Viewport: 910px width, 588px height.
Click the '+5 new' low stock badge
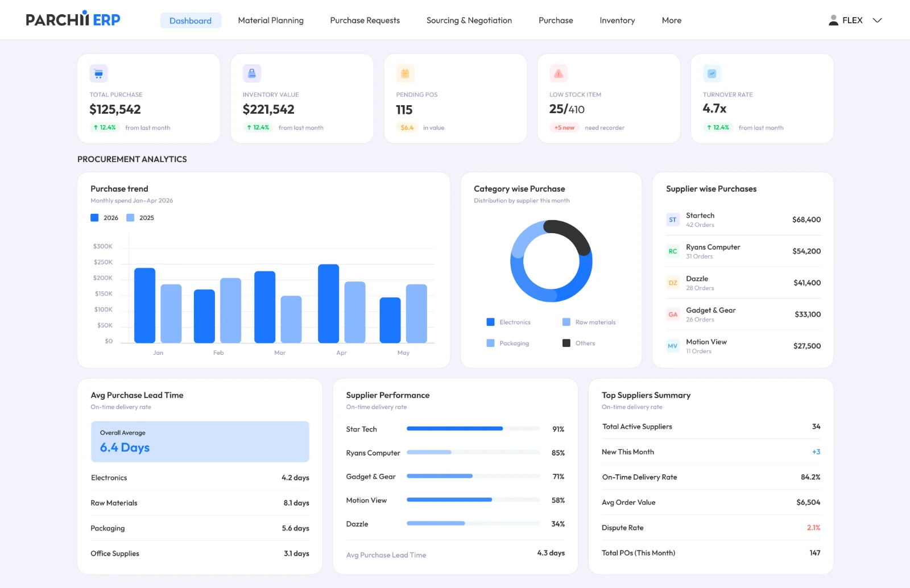point(564,128)
